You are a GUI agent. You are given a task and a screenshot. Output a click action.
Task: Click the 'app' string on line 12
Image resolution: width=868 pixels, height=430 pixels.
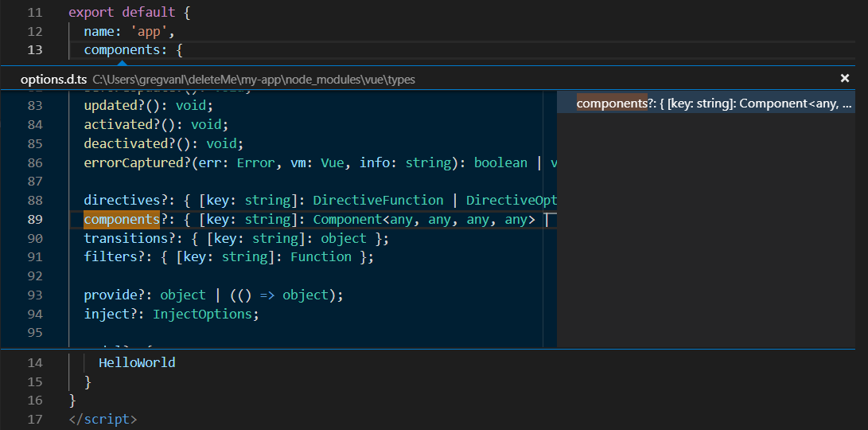point(148,31)
